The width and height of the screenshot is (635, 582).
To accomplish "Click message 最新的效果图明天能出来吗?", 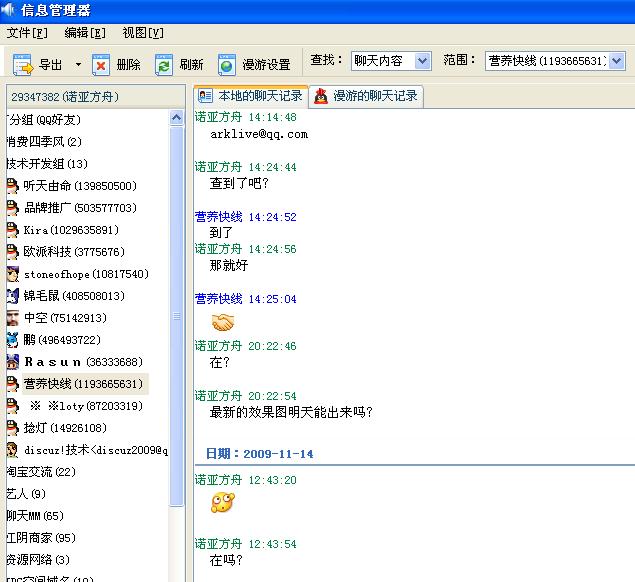I will 291,412.
